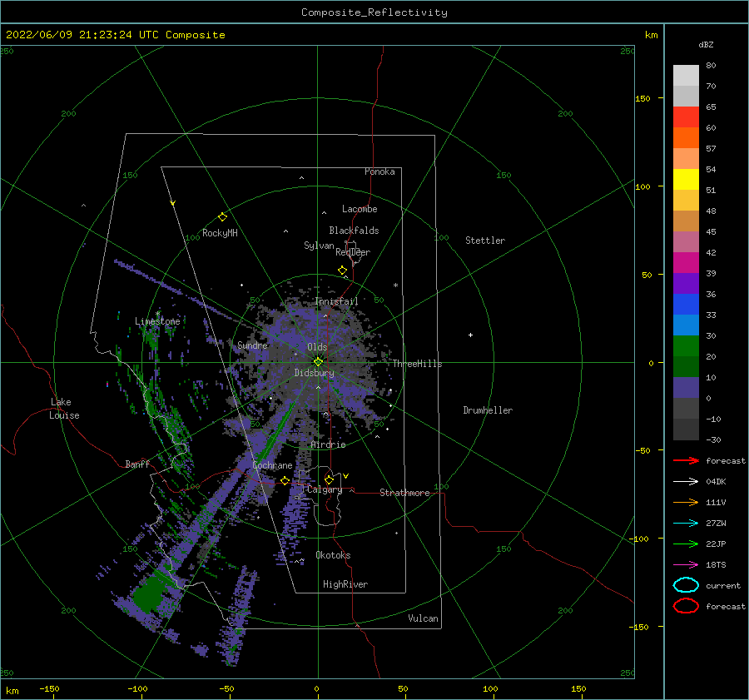749x700 pixels.
Task: Click the Banff label
Action: tap(137, 464)
